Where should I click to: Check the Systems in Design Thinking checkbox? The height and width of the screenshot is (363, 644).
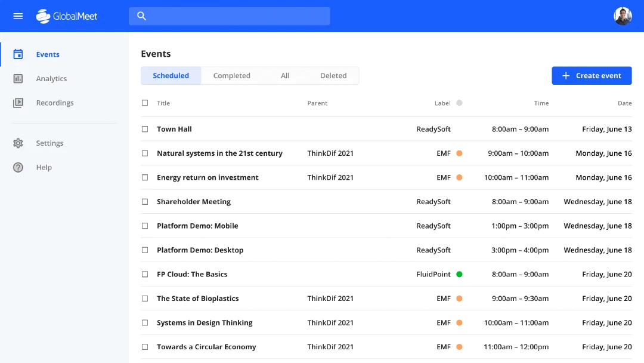(145, 323)
